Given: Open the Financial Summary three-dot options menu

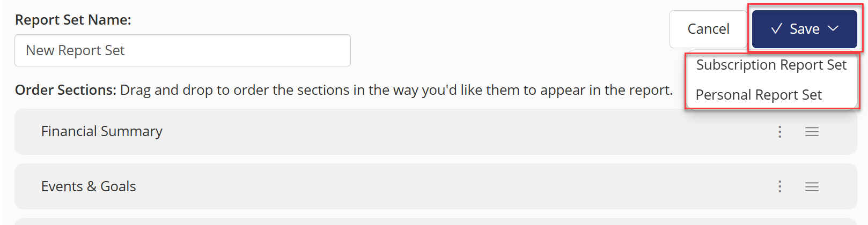Looking at the screenshot, I should (x=779, y=132).
